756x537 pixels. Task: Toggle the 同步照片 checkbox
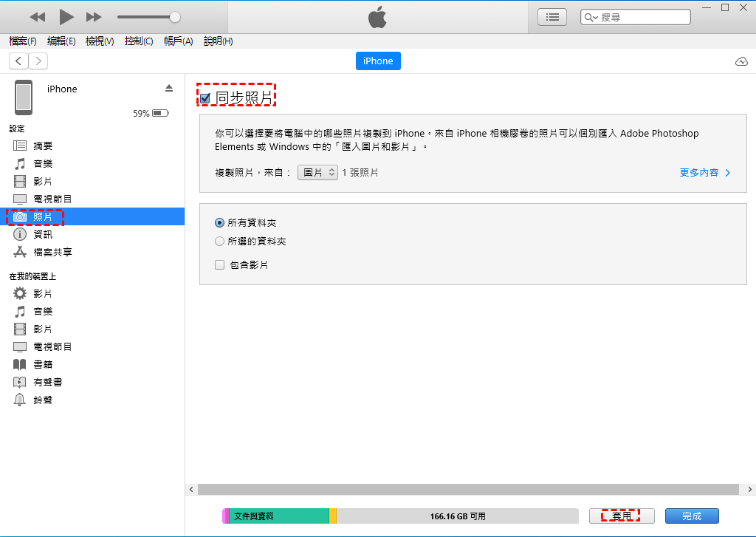tap(205, 98)
